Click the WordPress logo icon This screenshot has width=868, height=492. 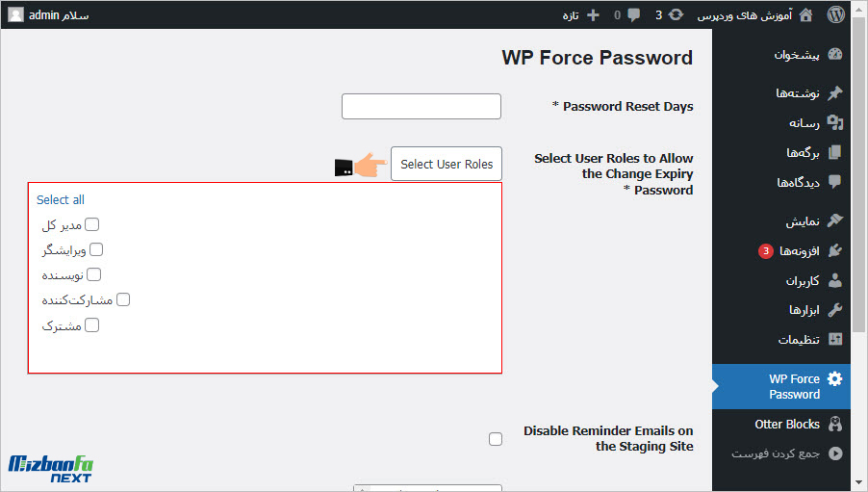click(836, 15)
